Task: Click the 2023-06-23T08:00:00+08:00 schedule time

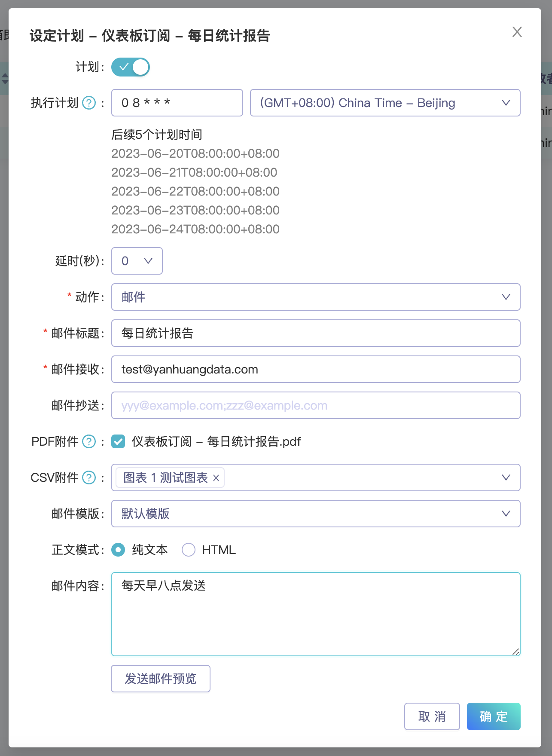Action: coord(195,210)
